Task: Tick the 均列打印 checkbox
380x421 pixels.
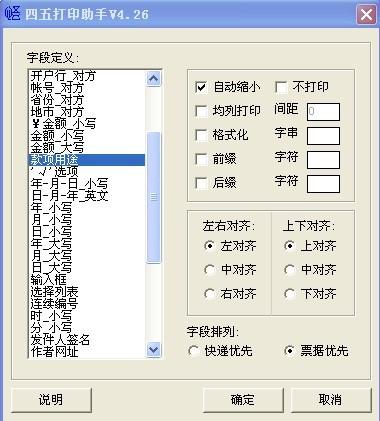Action: click(201, 111)
